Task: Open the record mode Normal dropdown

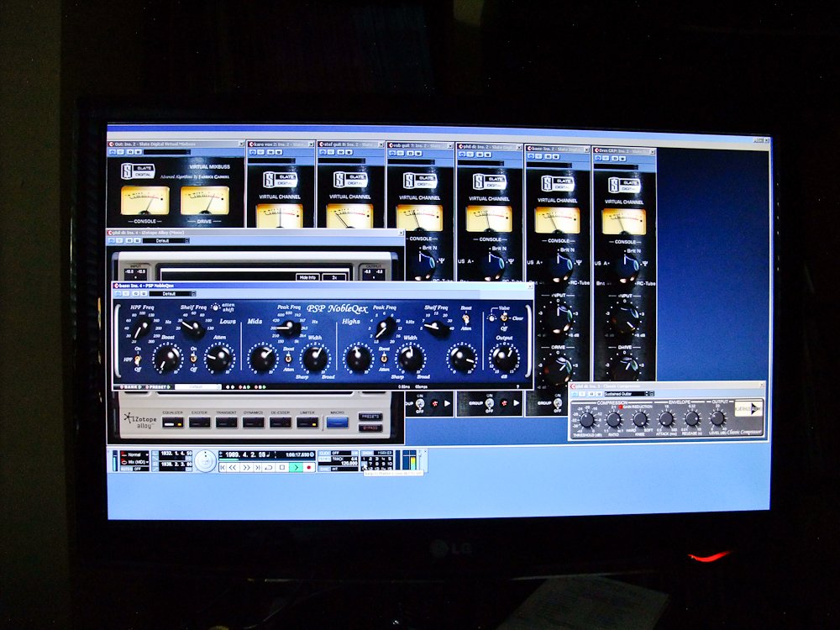Action: [134, 454]
